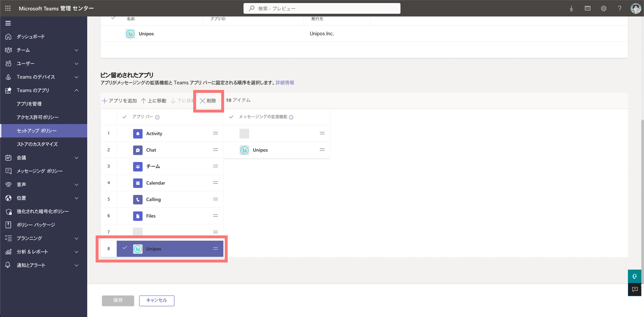Click info icon next to メッセージングの拡張機能
This screenshot has height=317, width=644.
291,117
